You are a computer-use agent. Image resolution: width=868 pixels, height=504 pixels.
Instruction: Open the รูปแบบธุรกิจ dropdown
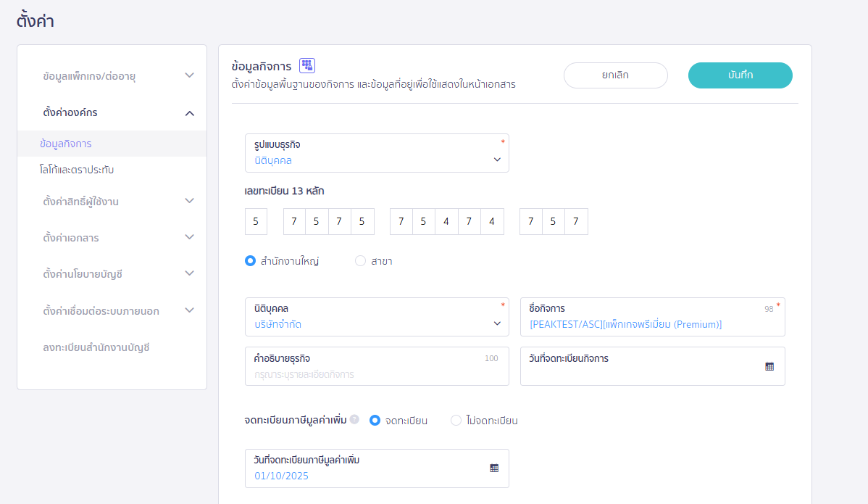tap(377, 153)
